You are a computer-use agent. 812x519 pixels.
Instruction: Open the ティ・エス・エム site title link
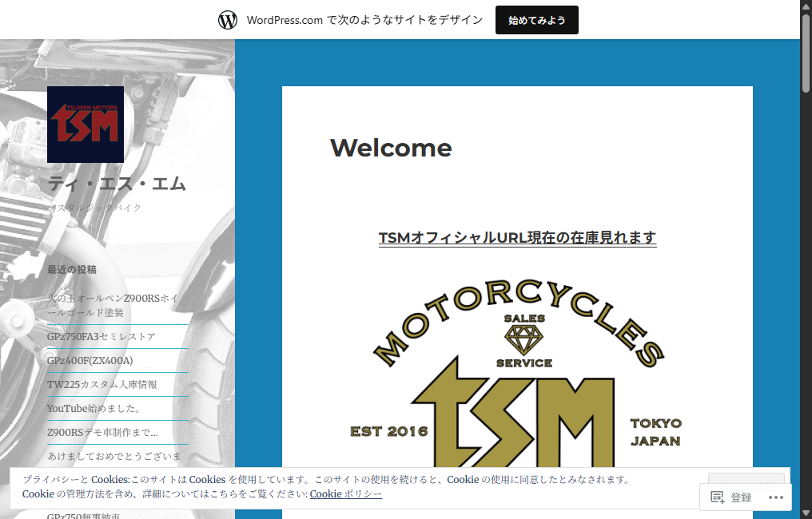point(117,184)
